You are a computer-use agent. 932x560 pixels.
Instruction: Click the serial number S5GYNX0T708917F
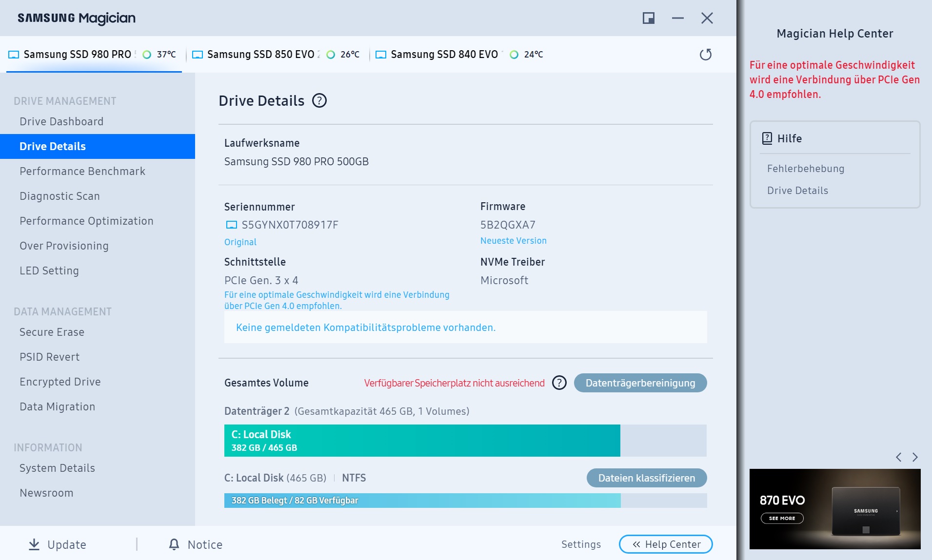pyautogui.click(x=290, y=225)
